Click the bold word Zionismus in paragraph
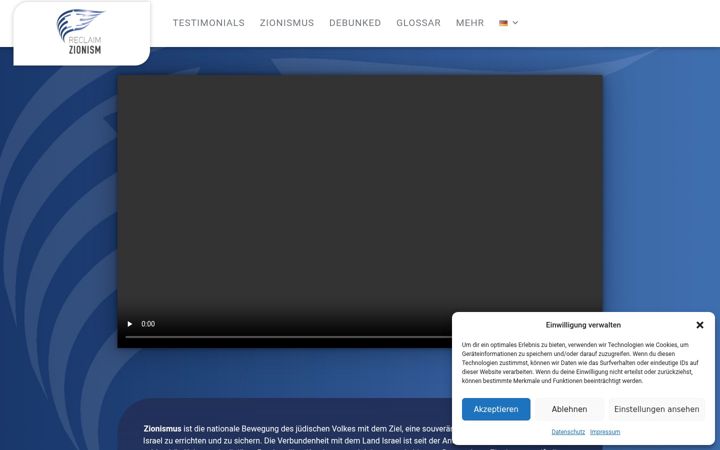The height and width of the screenshot is (450, 720). click(162, 428)
